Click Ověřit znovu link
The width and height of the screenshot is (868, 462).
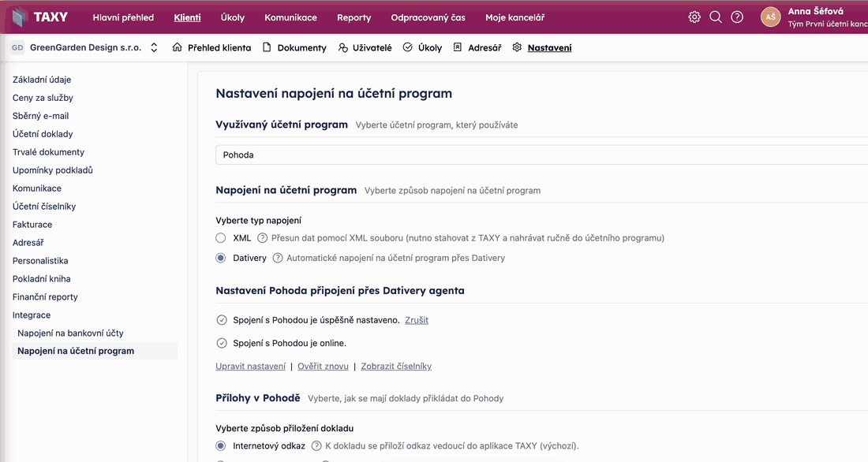click(324, 367)
